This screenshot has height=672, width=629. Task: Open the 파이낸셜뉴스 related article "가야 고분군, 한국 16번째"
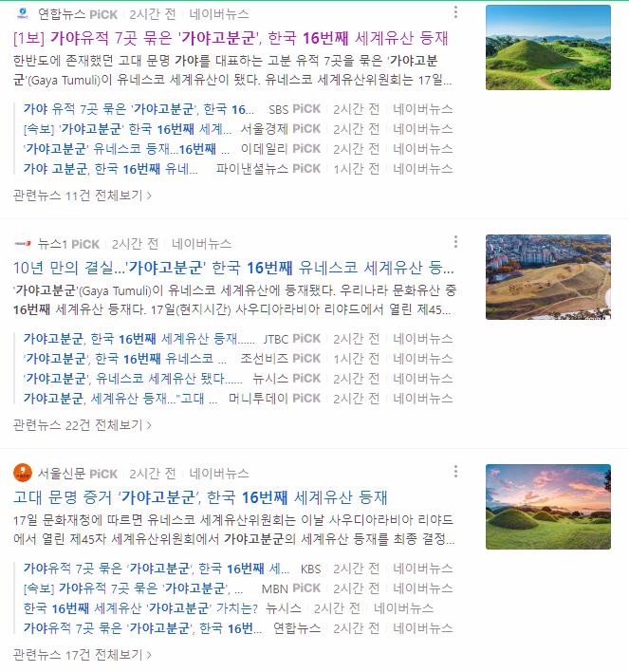click(x=111, y=169)
